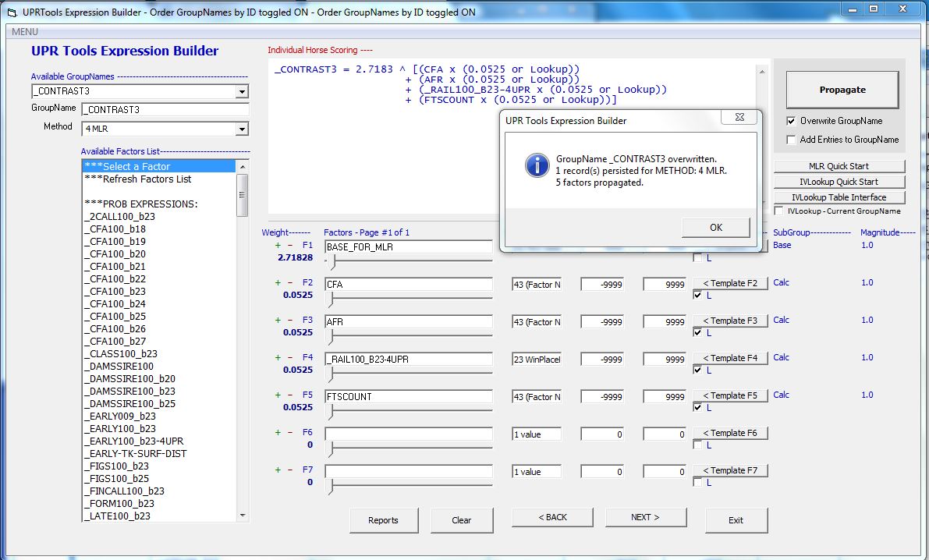This screenshot has width=929, height=560.
Task: Click plus weight icon for F2
Action: coord(278,282)
